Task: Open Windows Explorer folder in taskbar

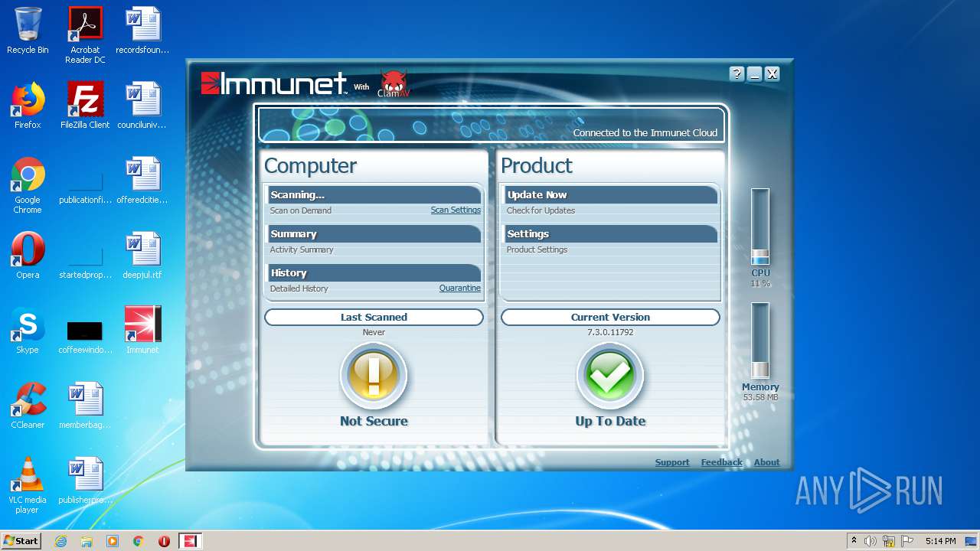Action: click(x=87, y=541)
